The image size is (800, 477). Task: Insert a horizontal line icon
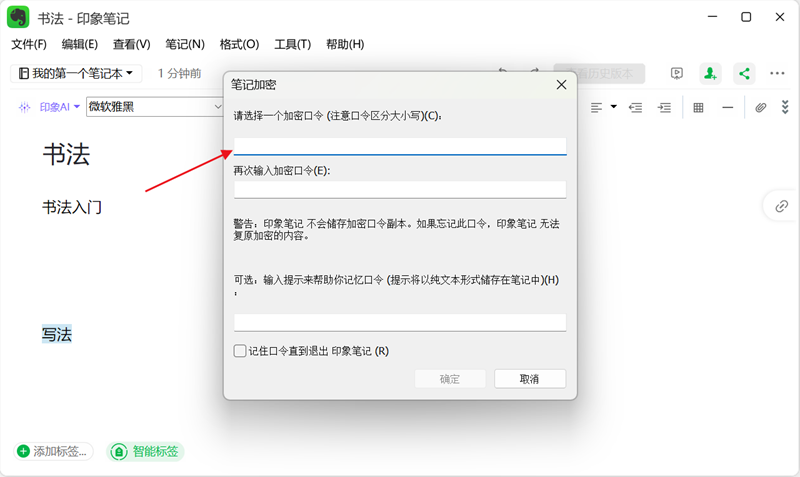[728, 107]
